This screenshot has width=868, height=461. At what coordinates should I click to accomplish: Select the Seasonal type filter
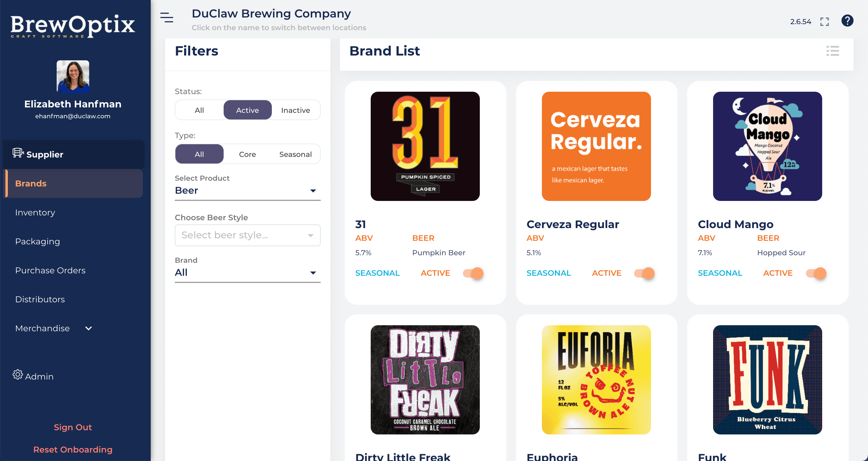point(295,154)
